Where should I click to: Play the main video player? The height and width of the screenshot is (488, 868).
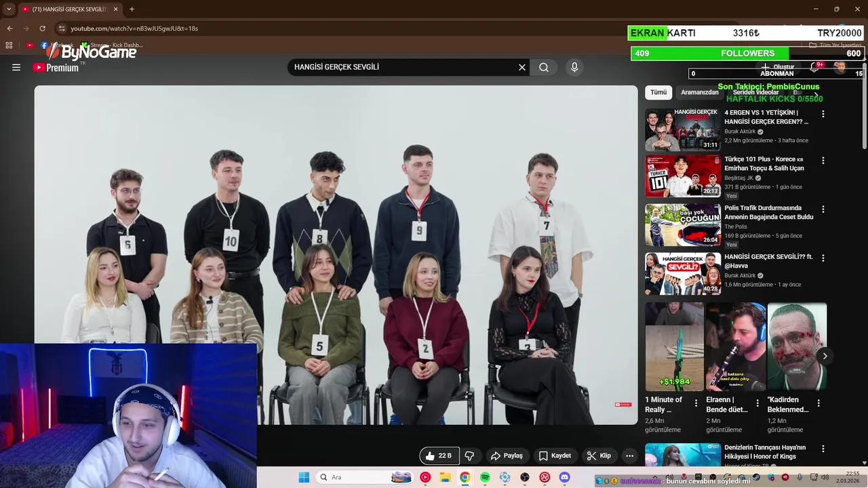336,255
